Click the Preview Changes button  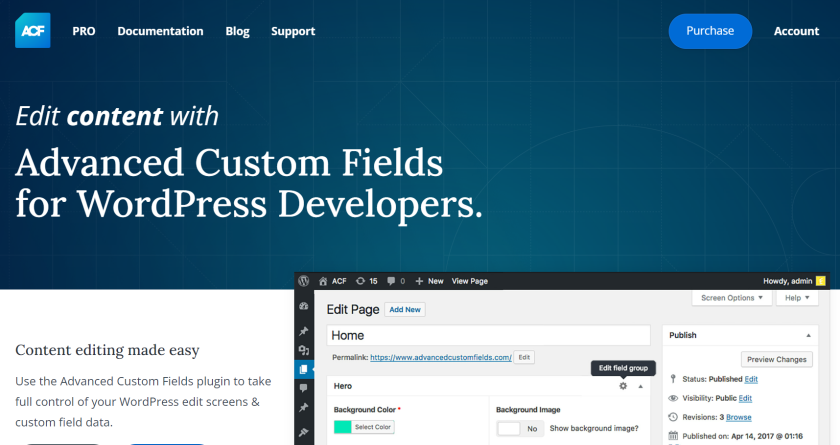776,359
